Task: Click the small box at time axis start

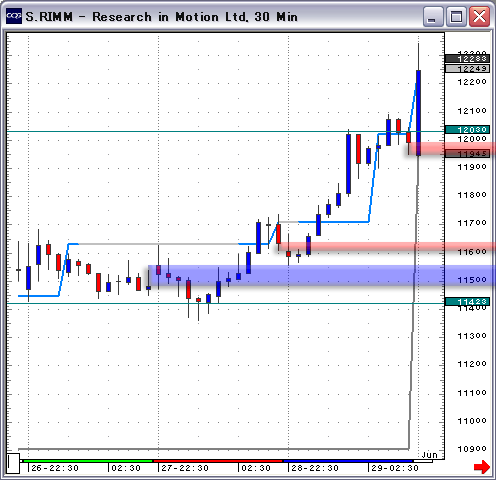Action: [x=13, y=463]
